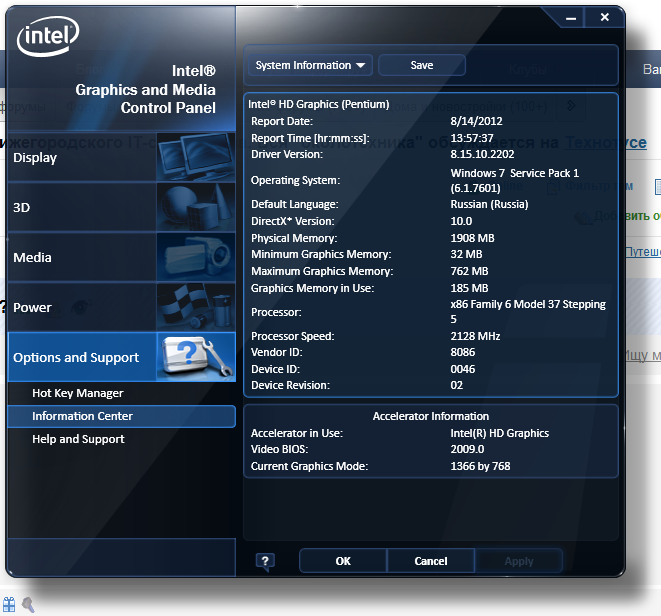Viewport: 661px width, 616px height.
Task: Click the Report Time value 13:57:37
Action: pos(472,138)
